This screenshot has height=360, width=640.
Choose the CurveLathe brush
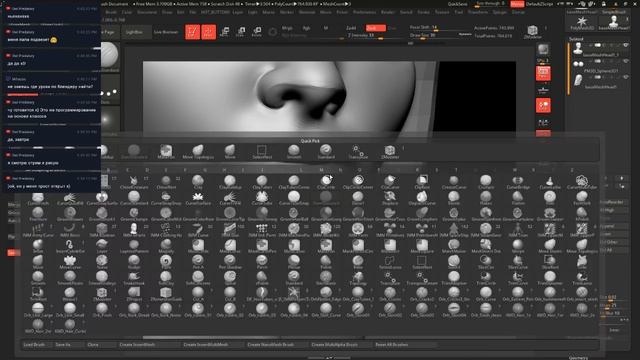tap(550, 182)
